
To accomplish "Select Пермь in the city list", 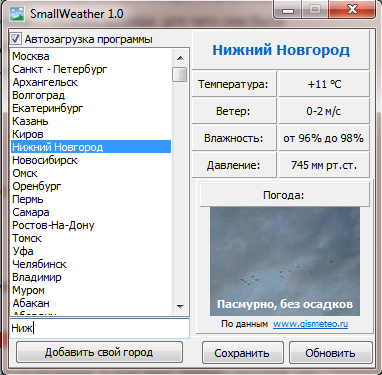I will pyautogui.click(x=91, y=199).
